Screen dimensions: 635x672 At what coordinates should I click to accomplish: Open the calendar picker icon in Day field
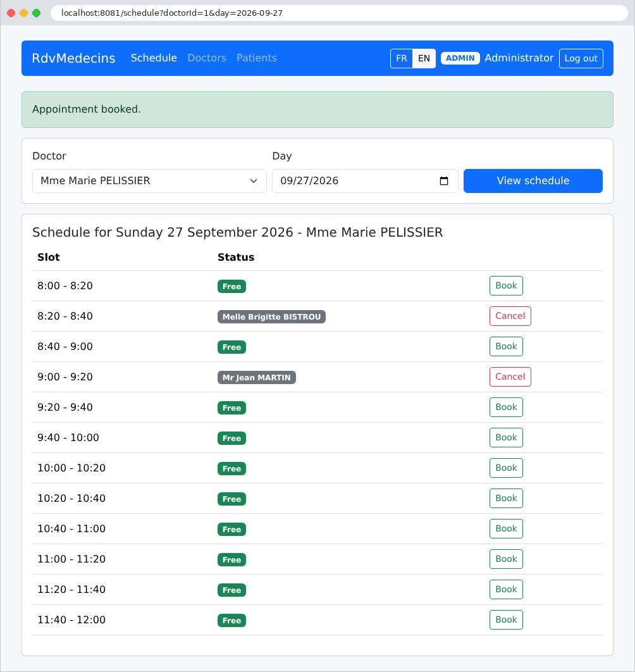coord(444,181)
